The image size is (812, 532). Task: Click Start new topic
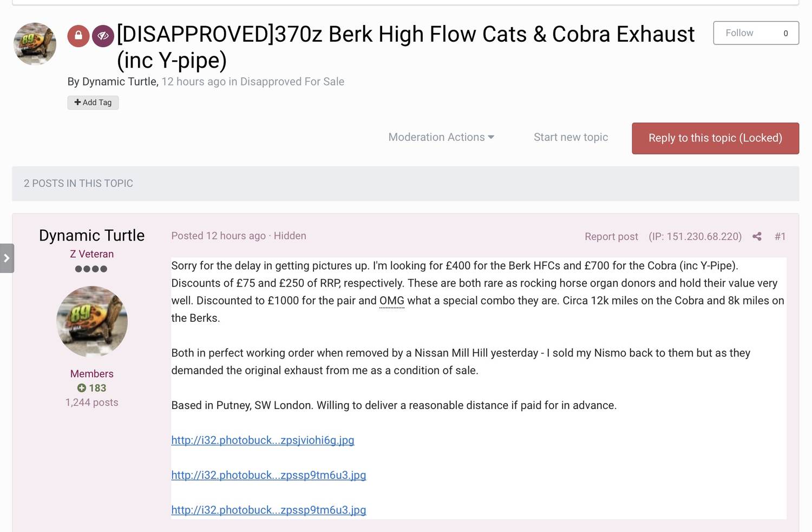[571, 138]
